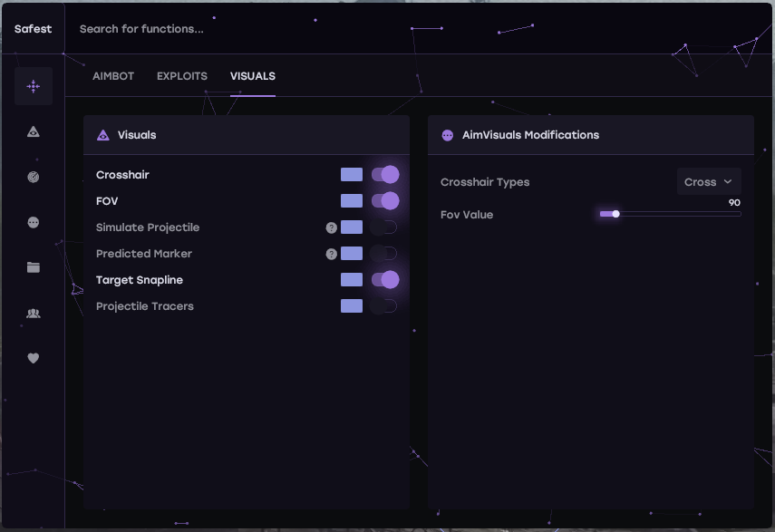Focus the Search for functions field
The width and height of the screenshot is (775, 532).
click(272, 29)
